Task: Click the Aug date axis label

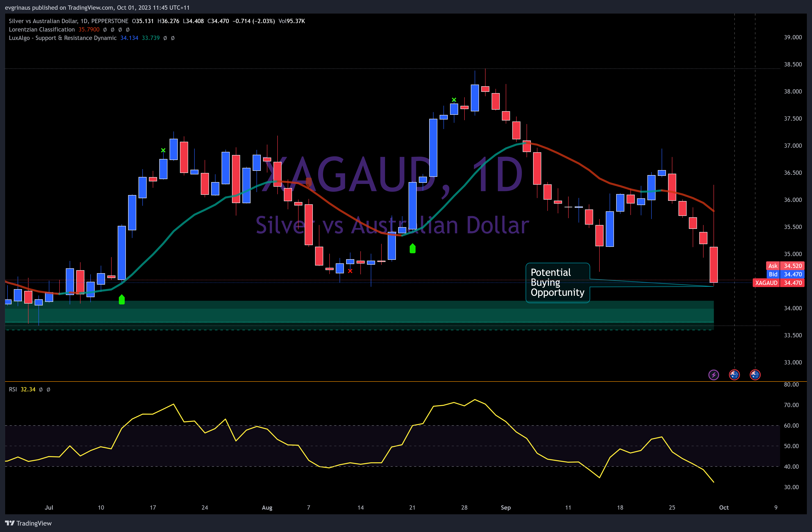Action: click(267, 507)
